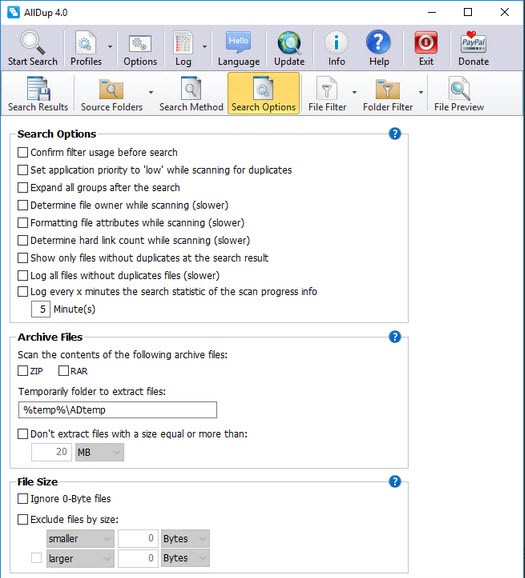Open the Options gear window icon
Screen dimensions: 525x578
(x=140, y=44)
